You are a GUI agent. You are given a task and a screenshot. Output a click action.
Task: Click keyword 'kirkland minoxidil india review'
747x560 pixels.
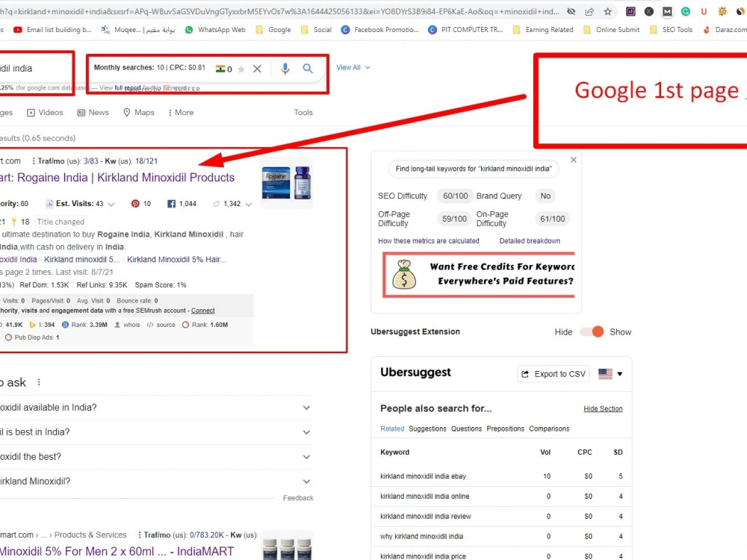pyautogui.click(x=426, y=516)
